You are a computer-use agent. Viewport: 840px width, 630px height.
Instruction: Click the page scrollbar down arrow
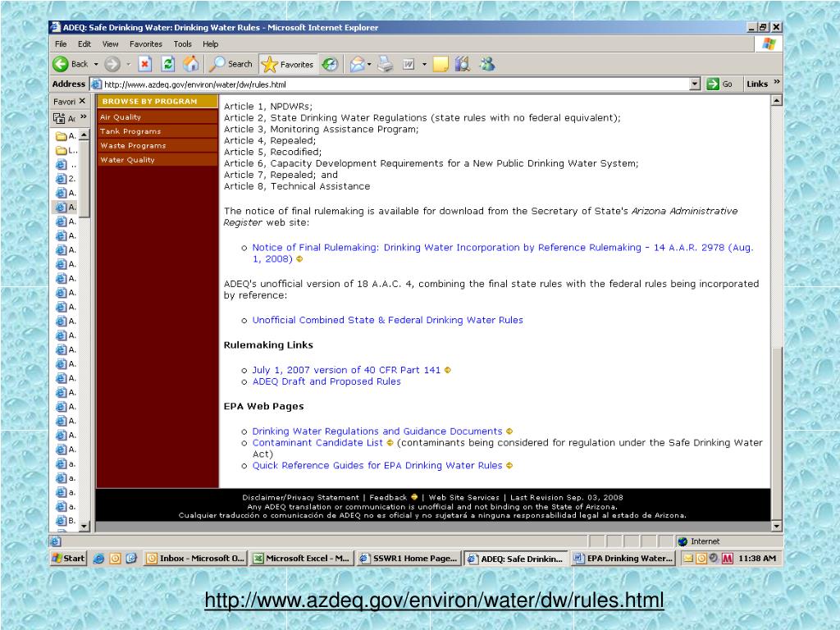[777, 526]
